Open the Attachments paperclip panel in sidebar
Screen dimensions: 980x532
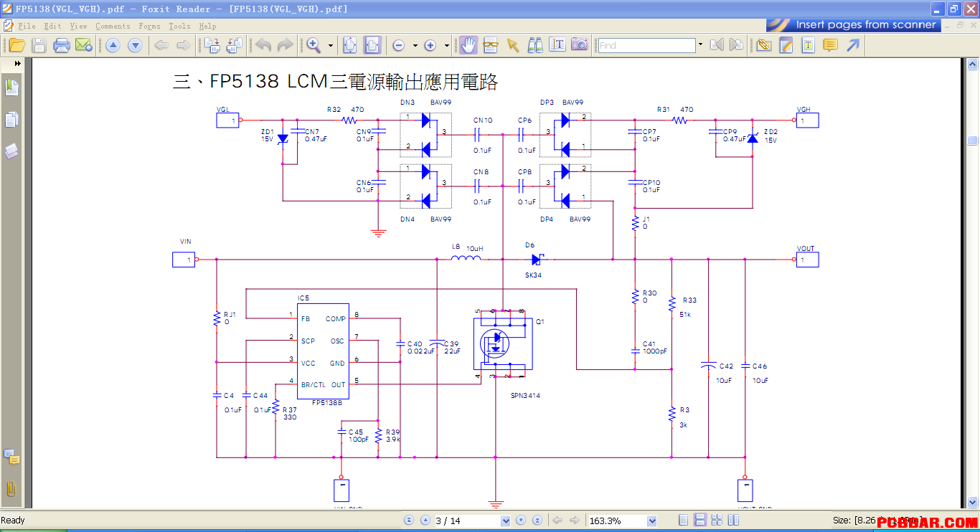[11, 489]
